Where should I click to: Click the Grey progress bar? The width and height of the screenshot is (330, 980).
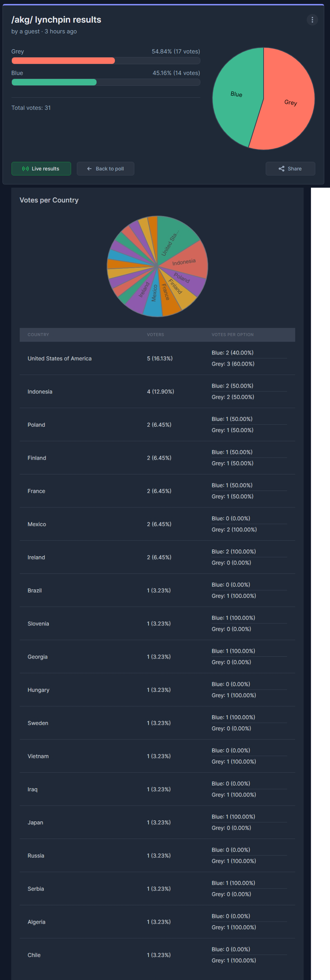coord(106,61)
